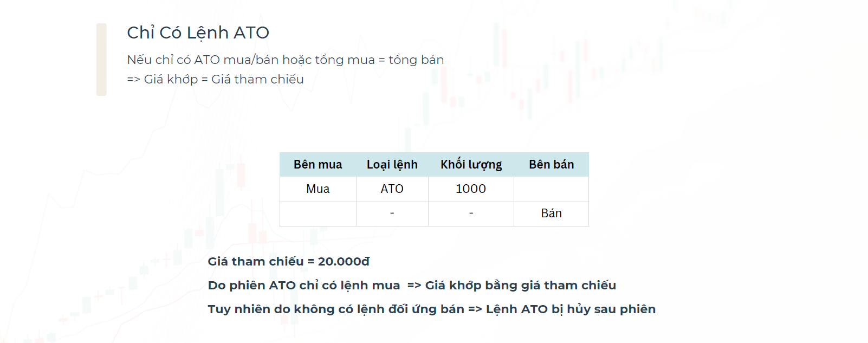Click the text Lệnh ATO bị hủy sau phiên
The width and height of the screenshot is (868, 343).
click(x=571, y=309)
